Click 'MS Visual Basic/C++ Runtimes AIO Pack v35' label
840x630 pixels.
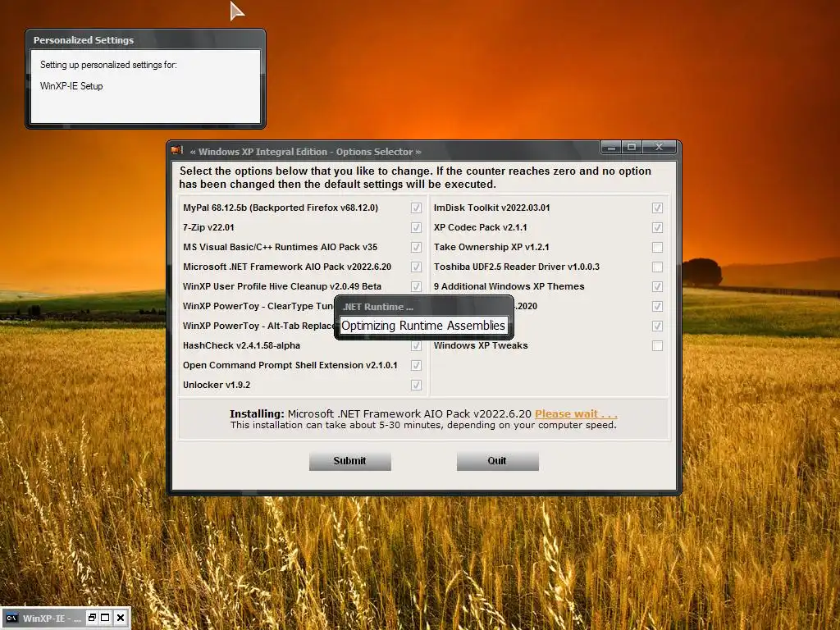pyautogui.click(x=280, y=248)
